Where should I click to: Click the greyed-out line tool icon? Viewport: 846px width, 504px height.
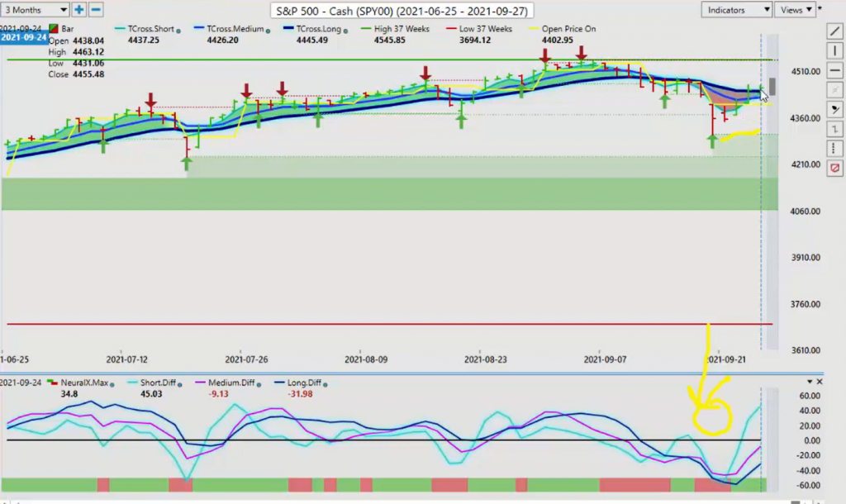coord(834,89)
